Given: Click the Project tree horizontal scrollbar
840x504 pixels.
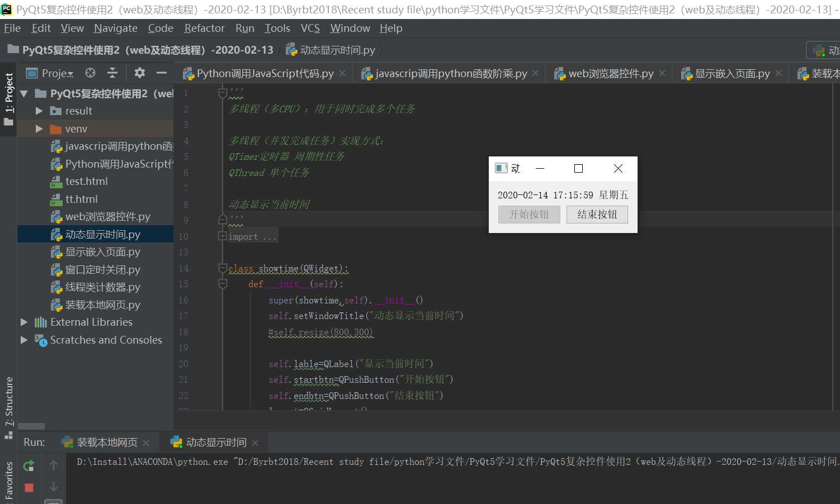Looking at the screenshot, I should 31,426.
